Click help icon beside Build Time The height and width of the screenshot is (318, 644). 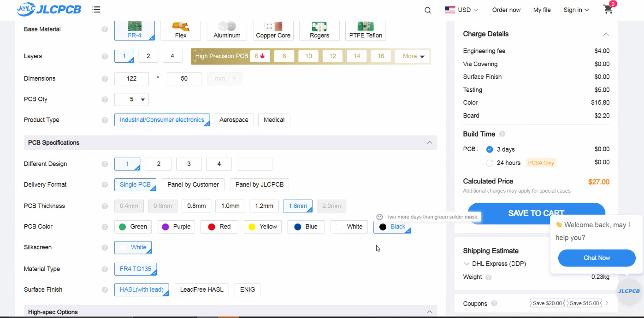(502, 134)
